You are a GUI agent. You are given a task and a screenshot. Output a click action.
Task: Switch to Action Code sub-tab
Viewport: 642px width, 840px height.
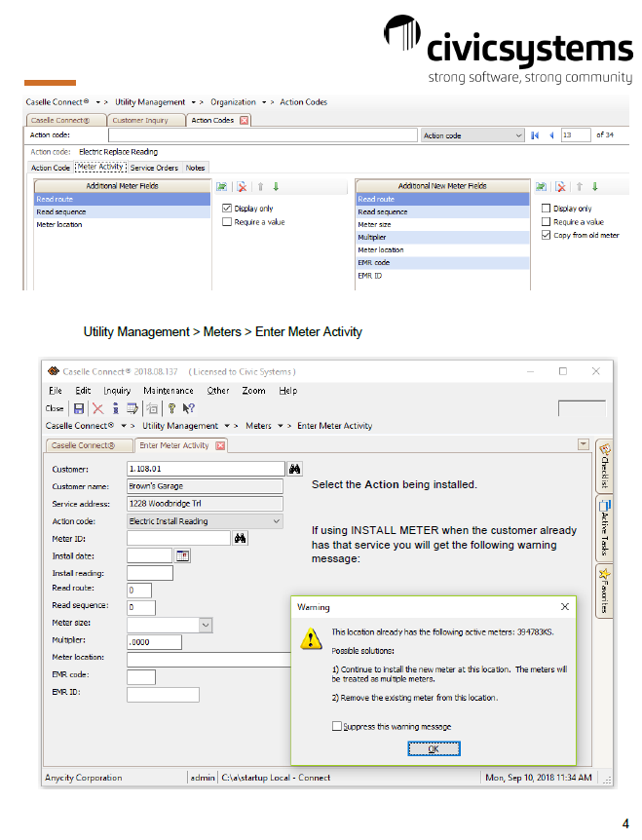tap(51, 168)
